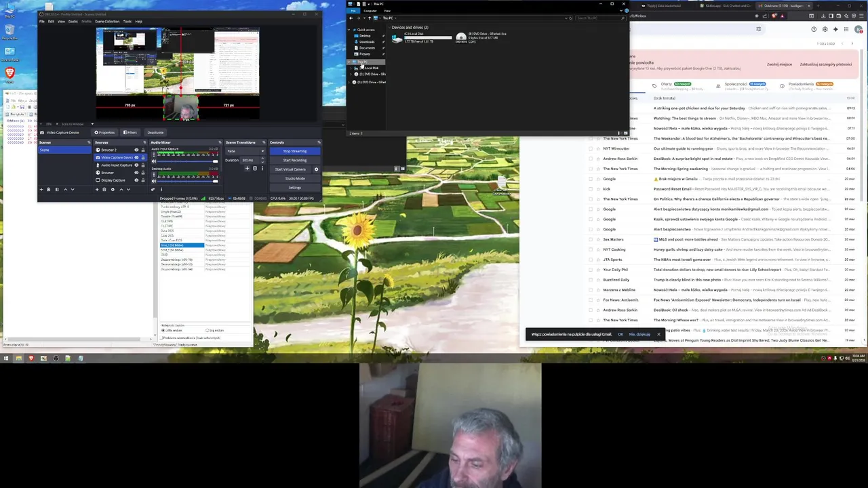Screen dimensions: 868x488
Task: Open Gemini sparkle icon in Gmail header
Action: coord(835,29)
